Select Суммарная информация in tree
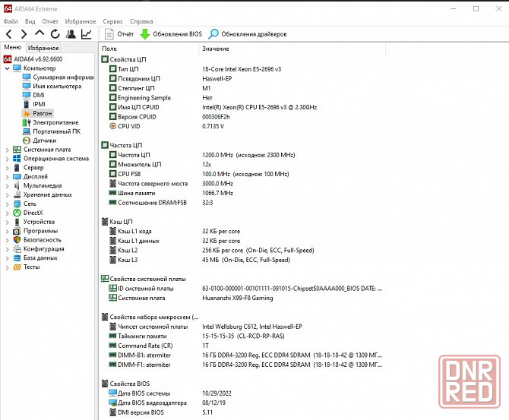This screenshot has width=509, height=420. click(x=58, y=77)
